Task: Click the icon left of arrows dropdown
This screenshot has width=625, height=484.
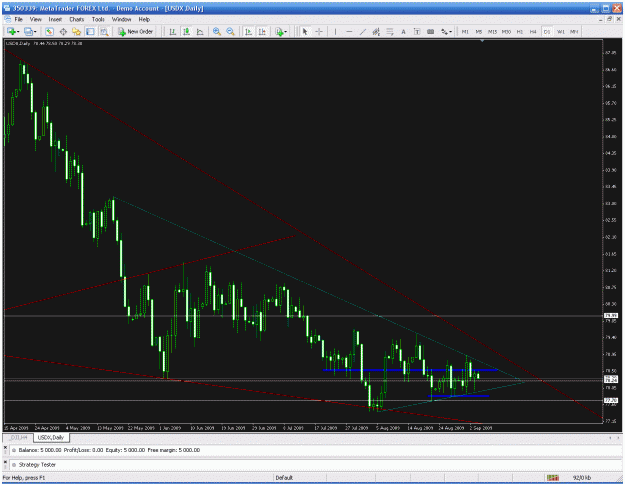Action: [x=430, y=31]
